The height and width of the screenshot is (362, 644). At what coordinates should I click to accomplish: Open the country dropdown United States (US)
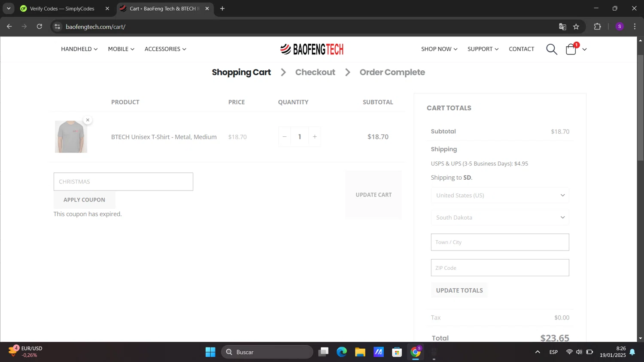(500, 195)
